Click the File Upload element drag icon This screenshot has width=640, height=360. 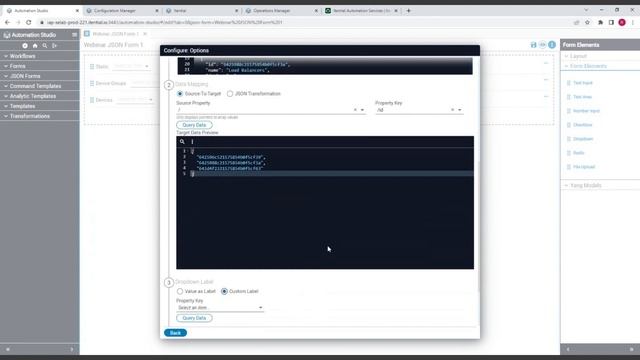point(569,167)
